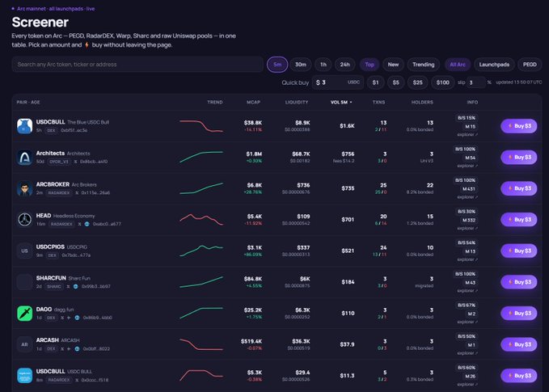This screenshot has height=392, width=549.
Task: Open the blue chat icon in HEAD row
Action: point(87,224)
